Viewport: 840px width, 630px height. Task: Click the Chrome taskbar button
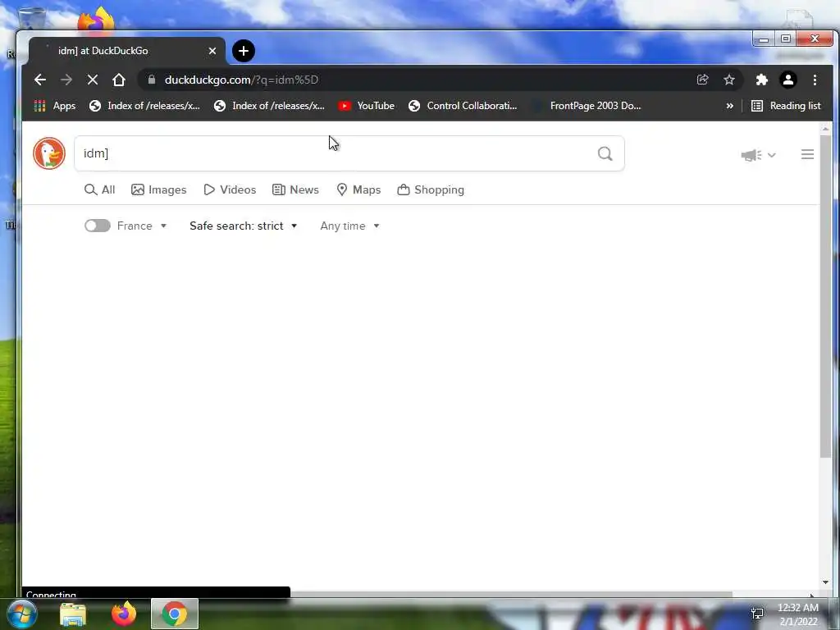click(175, 614)
